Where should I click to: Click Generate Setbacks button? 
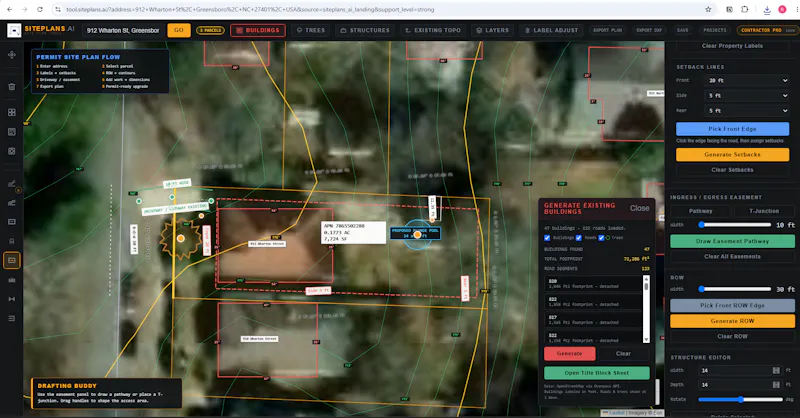coord(732,154)
